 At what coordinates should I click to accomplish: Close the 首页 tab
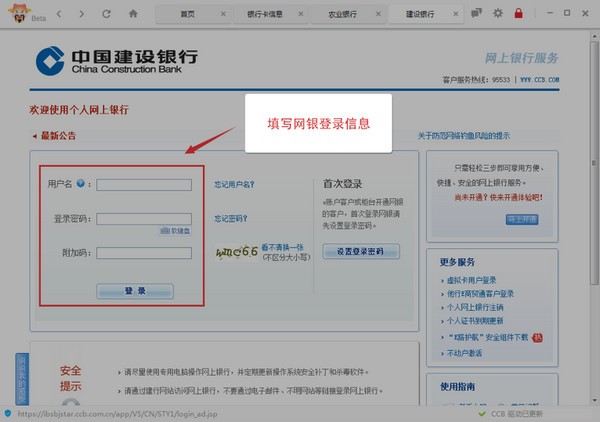(x=223, y=14)
